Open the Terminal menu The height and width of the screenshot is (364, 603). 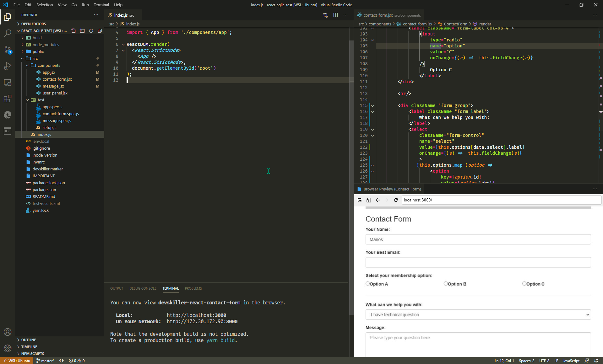pos(101,5)
